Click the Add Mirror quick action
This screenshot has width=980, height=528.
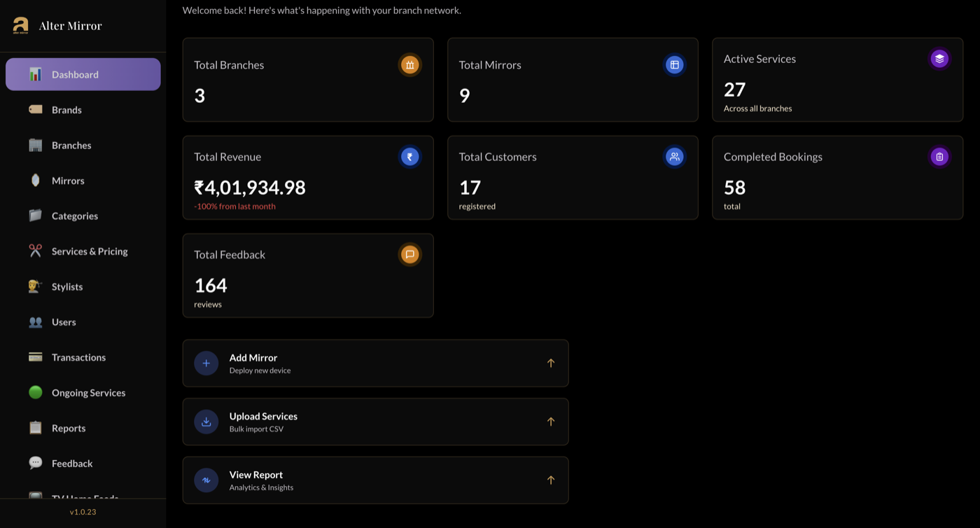coord(376,363)
